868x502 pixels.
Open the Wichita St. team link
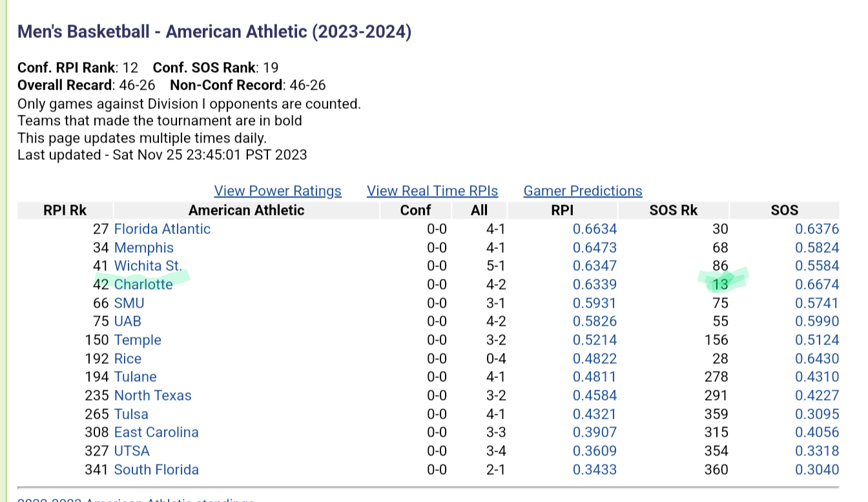click(x=148, y=266)
